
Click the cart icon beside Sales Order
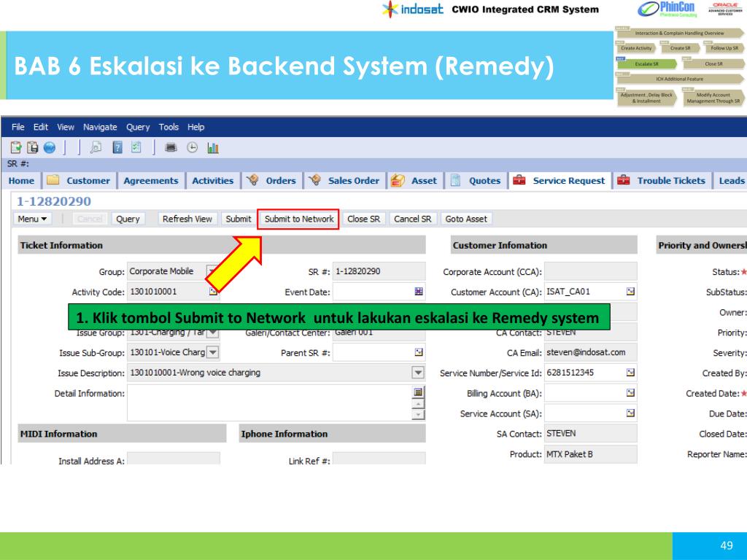pos(314,180)
